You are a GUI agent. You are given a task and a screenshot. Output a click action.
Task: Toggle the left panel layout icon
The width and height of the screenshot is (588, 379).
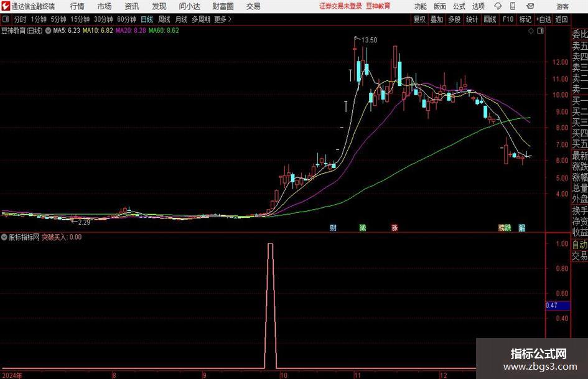(6, 19)
